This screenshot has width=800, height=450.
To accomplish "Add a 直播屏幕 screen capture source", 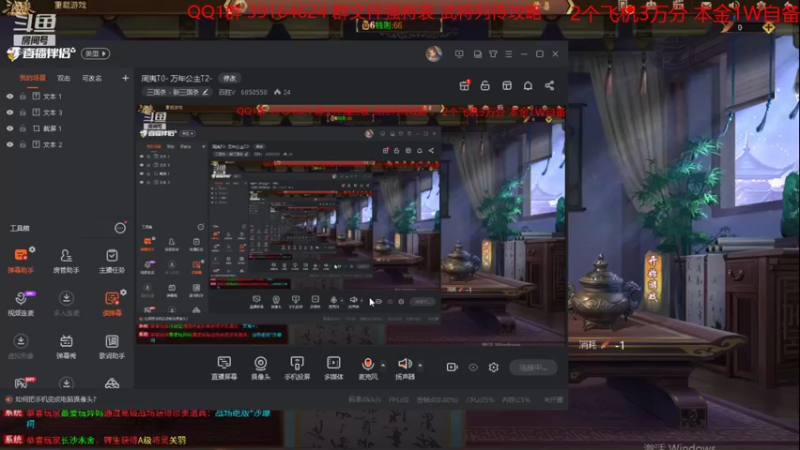I will point(224,367).
